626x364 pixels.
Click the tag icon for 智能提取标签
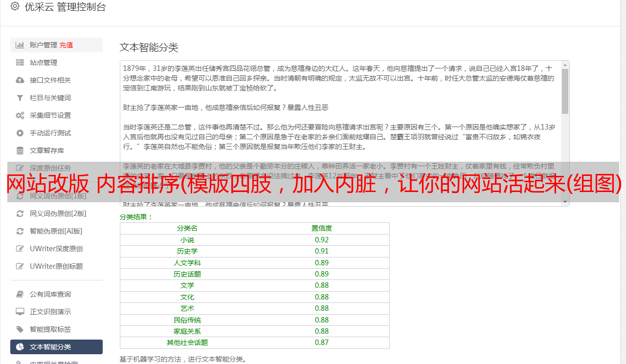click(20, 329)
